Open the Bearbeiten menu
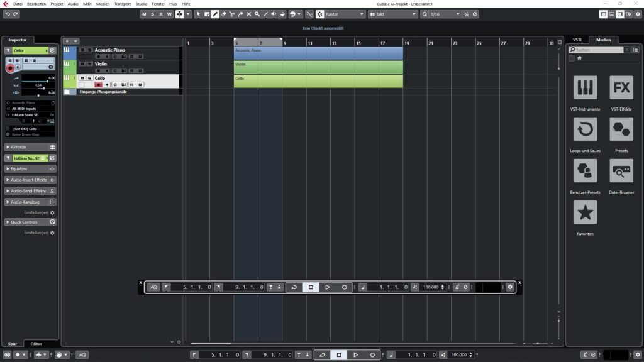The image size is (644, 362). (36, 4)
